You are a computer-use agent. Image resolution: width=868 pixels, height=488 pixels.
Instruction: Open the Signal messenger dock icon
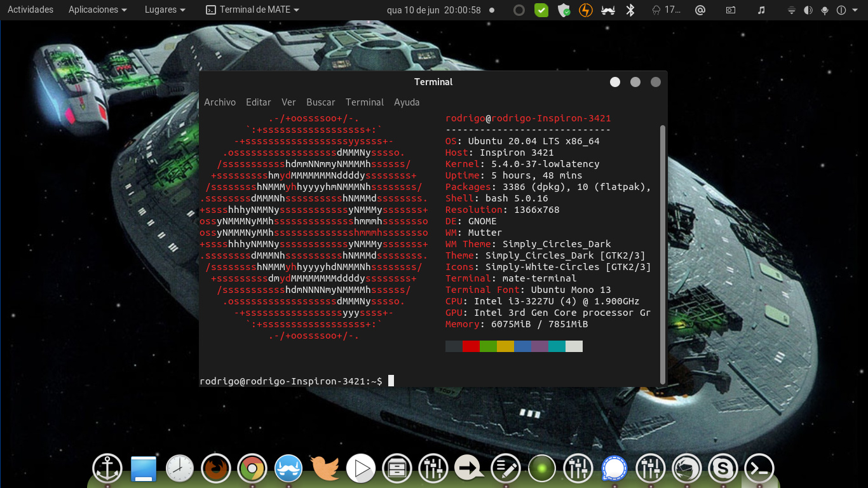coord(614,470)
